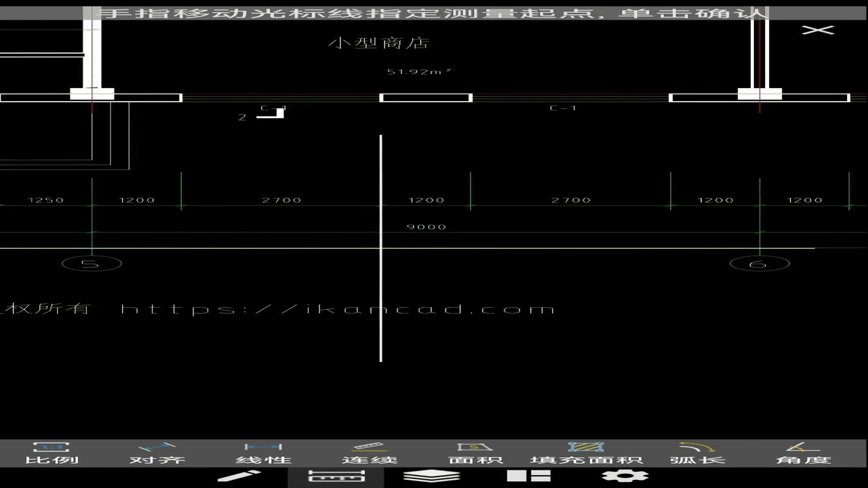
Task: Close the measurement mode with X
Action: click(x=818, y=30)
